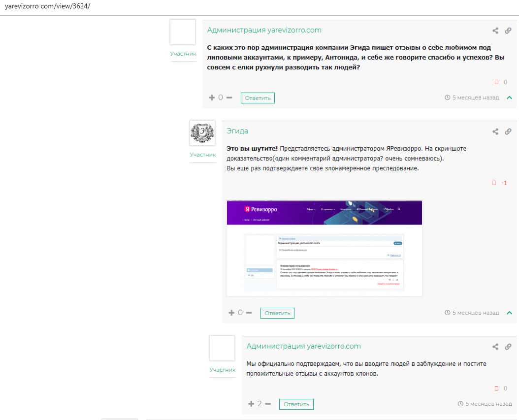Collapse thread under the Эгида comment

click(510, 313)
